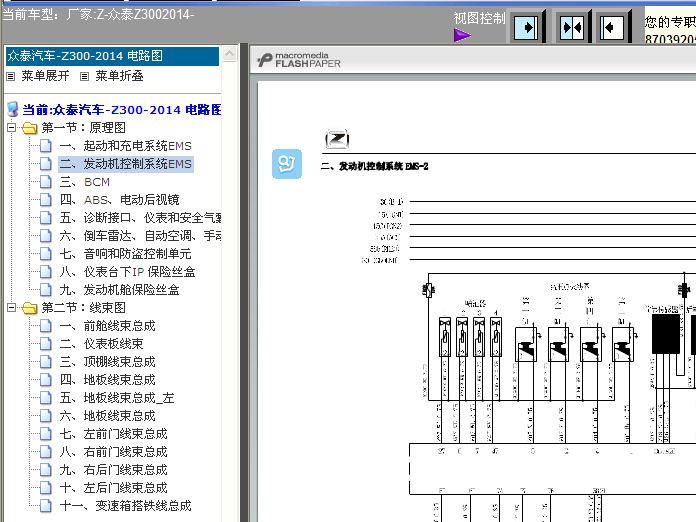
Task: Click the document icon beside 一、前舱线束总成
Action: [x=46, y=326]
